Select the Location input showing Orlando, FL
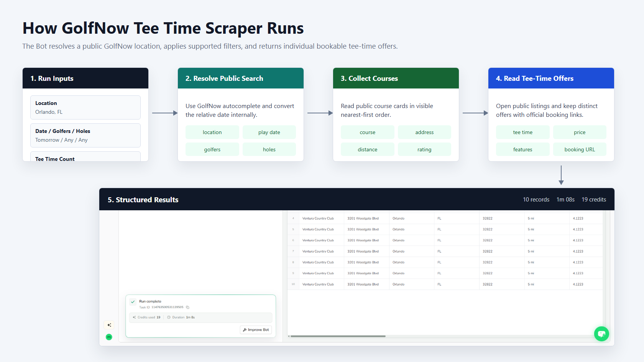644x362 pixels. point(85,108)
